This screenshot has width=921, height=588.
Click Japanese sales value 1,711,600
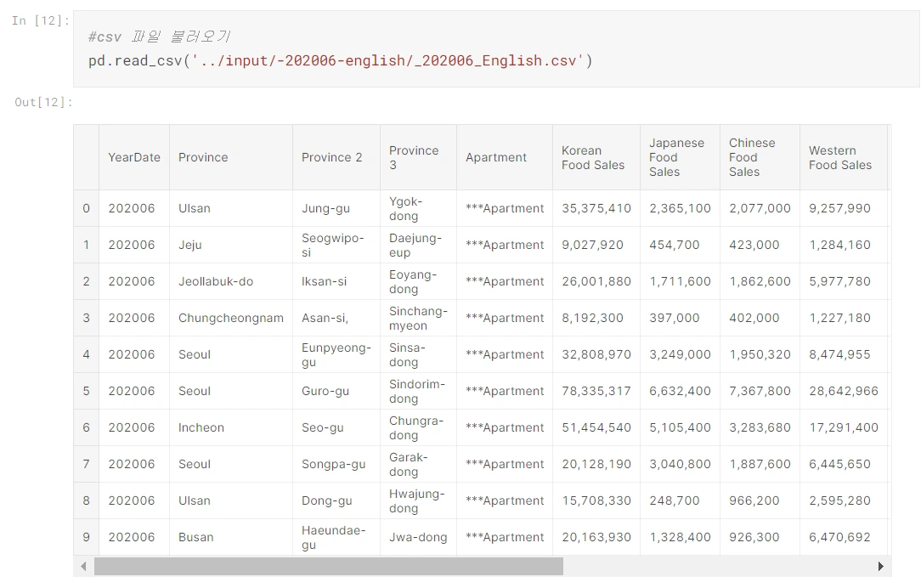(680, 281)
